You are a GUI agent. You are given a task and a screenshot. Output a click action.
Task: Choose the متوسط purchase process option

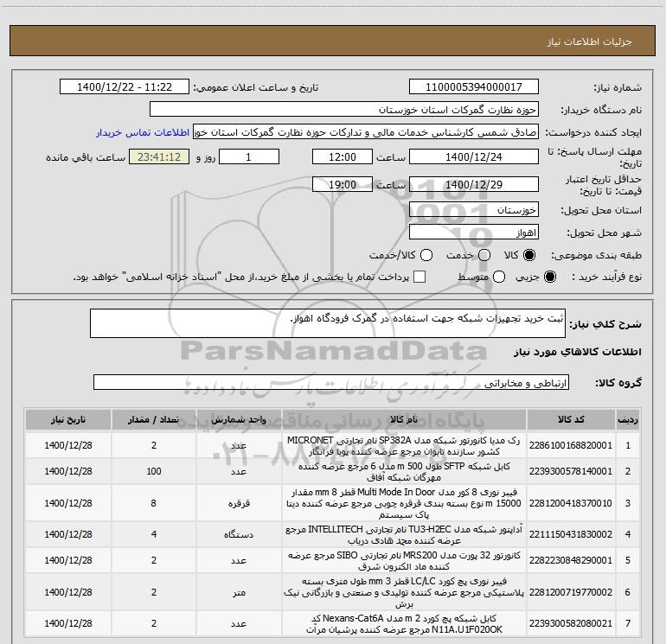pos(499,277)
